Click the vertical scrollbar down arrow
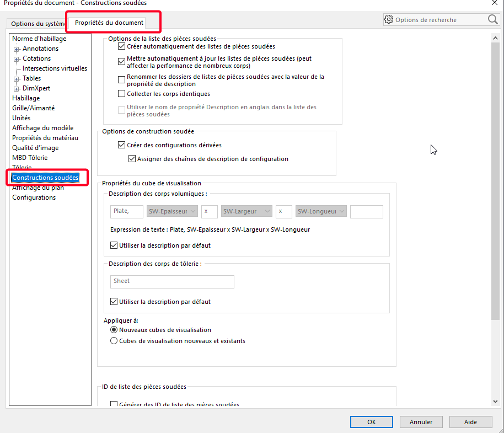This screenshot has height=433, width=504. 496,402
